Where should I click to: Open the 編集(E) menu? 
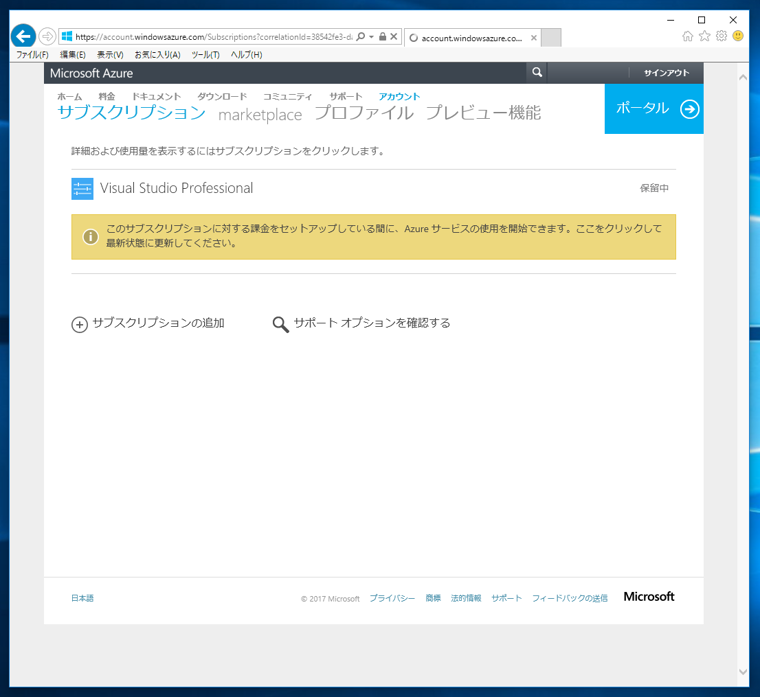click(73, 55)
